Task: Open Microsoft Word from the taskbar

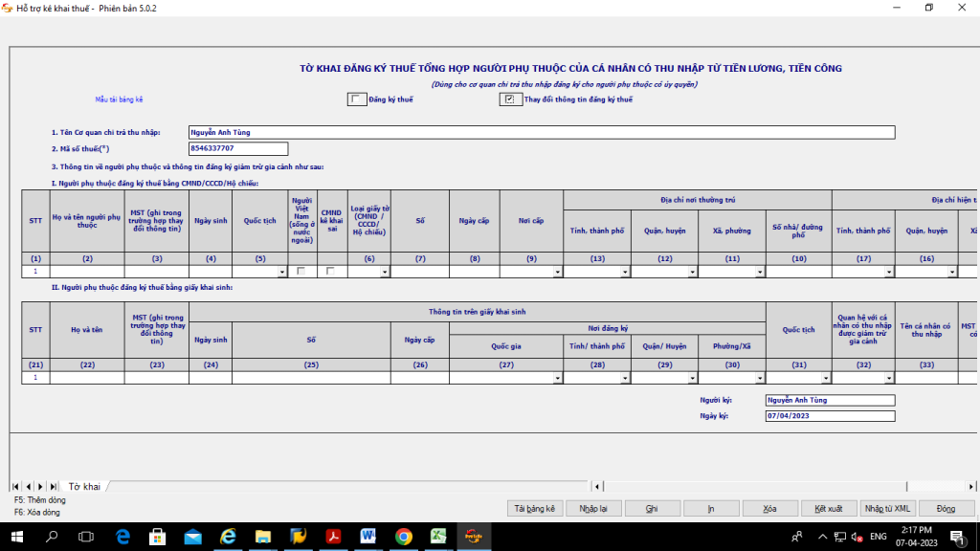Action: (367, 537)
